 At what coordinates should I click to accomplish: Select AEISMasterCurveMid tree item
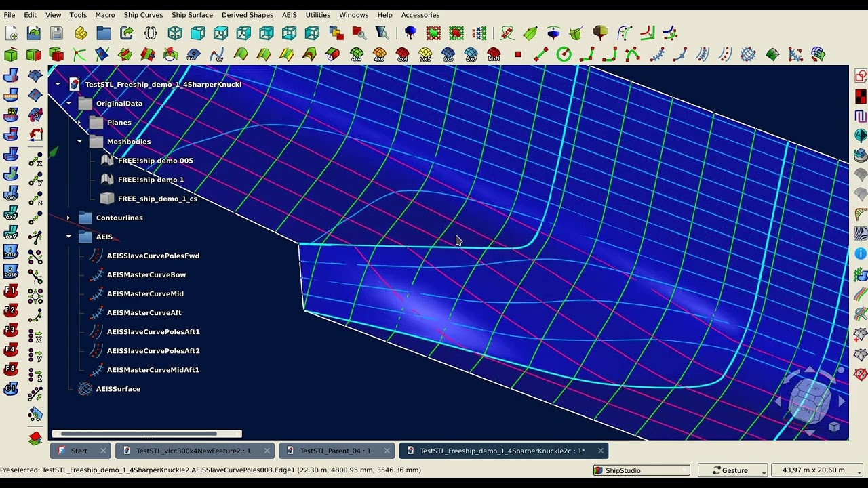(x=145, y=293)
